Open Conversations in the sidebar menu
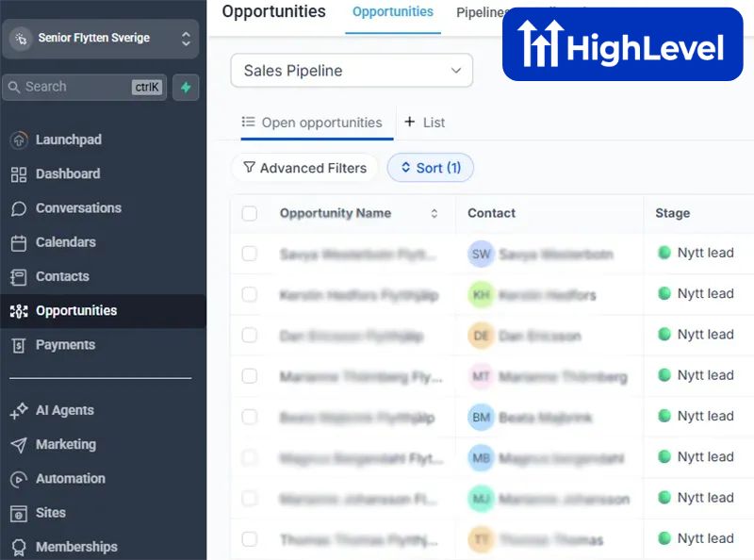This screenshot has width=754, height=560. (78, 208)
